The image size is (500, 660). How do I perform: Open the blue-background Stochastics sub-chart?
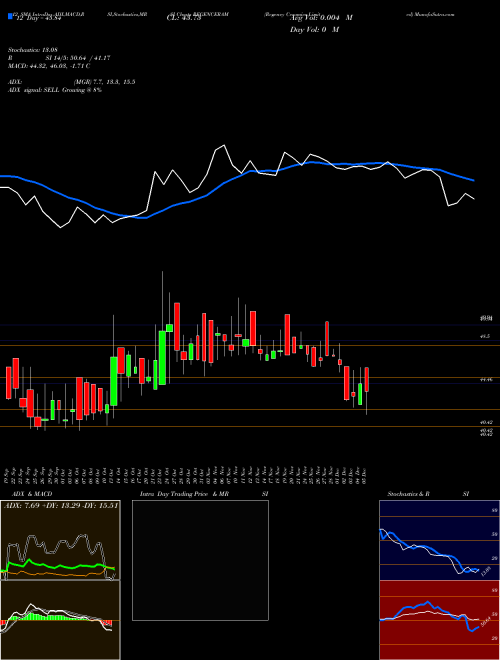[x=439, y=540]
